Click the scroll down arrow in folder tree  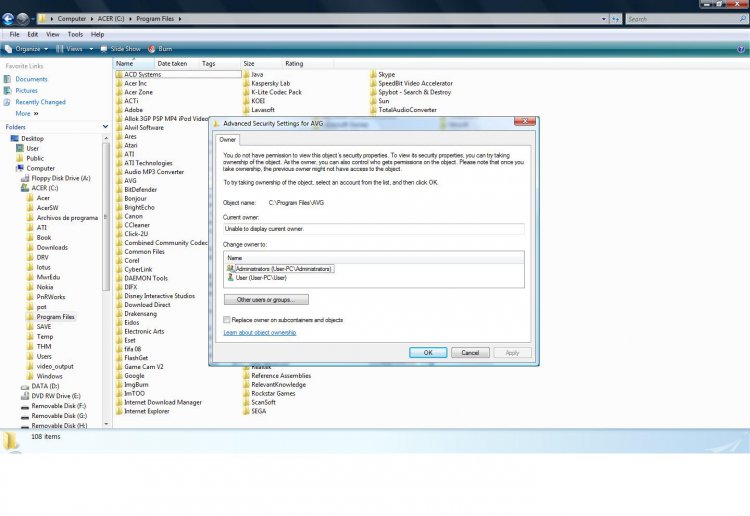point(106,424)
